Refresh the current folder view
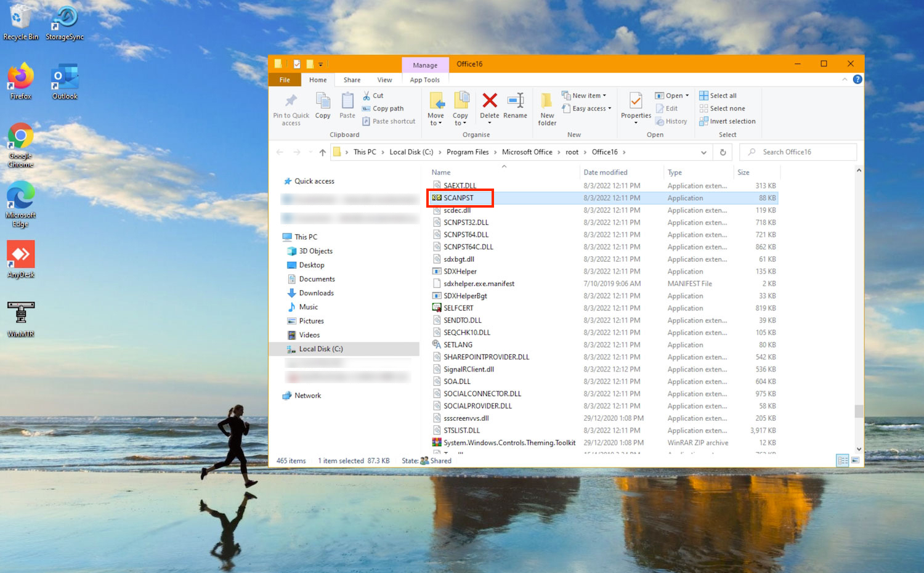Viewport: 924px width, 573px height. (x=723, y=152)
